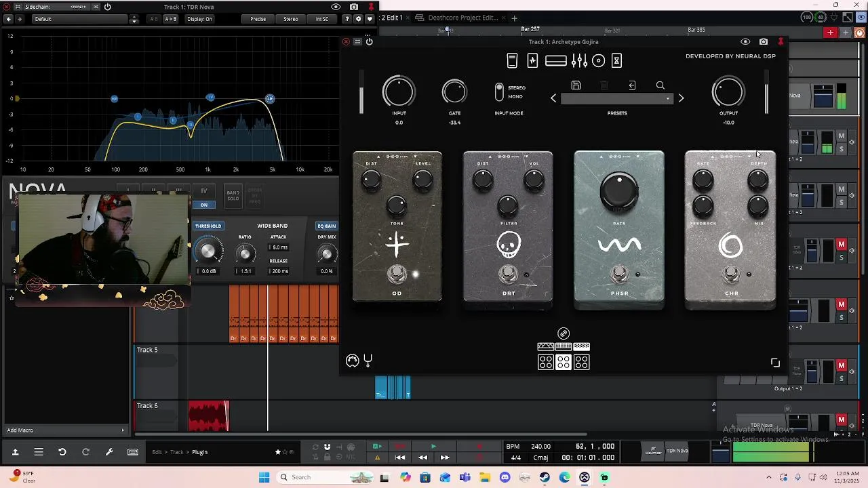The width and height of the screenshot is (868, 488).
Task: Add a new tab with the plus button
Action: tap(514, 18)
